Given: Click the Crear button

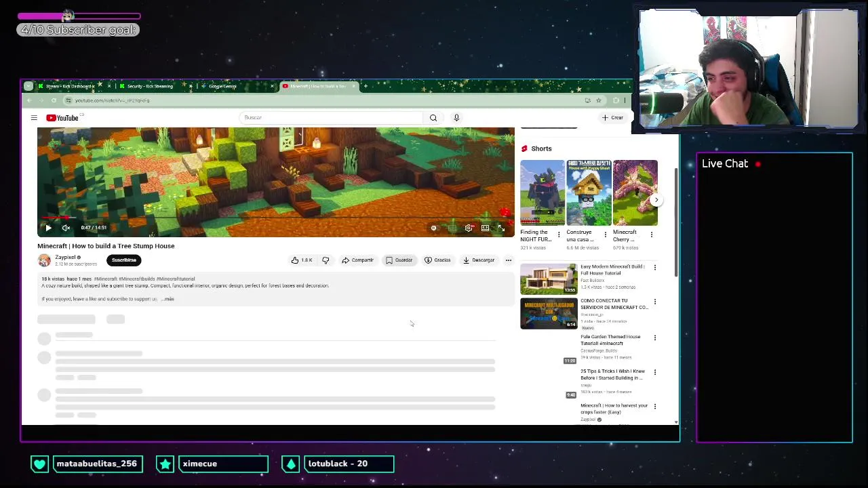Looking at the screenshot, I should pyautogui.click(x=612, y=118).
